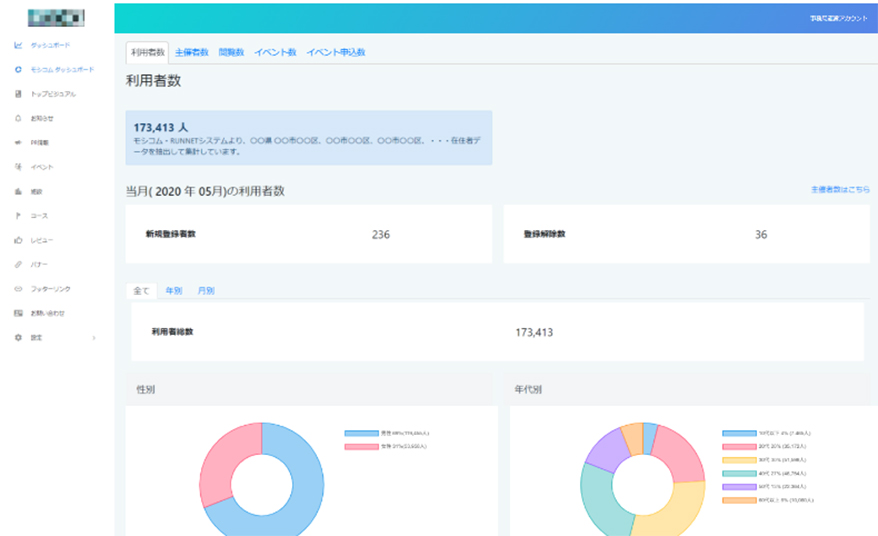878x536 pixels.
Task: Switch to the イベント申込数 tab
Action: (x=335, y=52)
